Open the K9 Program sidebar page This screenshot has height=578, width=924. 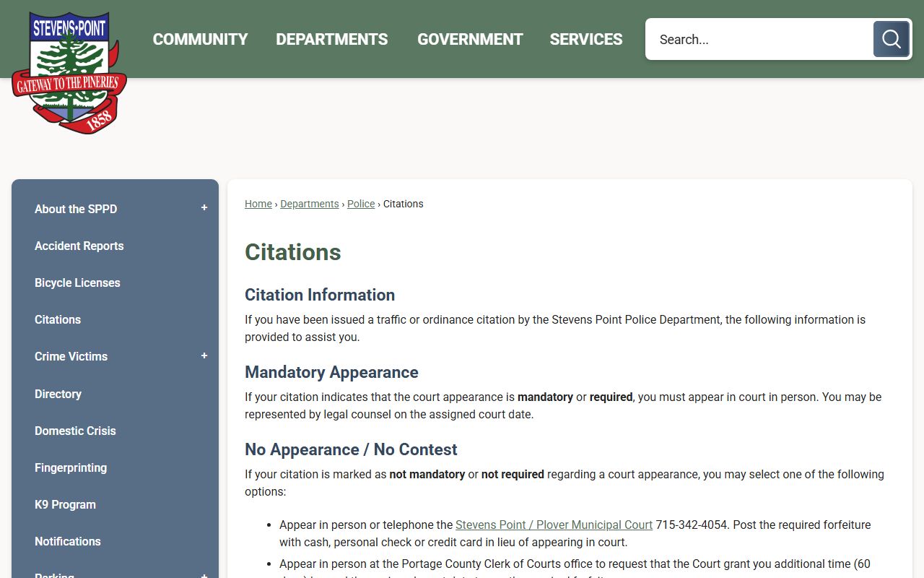65,504
